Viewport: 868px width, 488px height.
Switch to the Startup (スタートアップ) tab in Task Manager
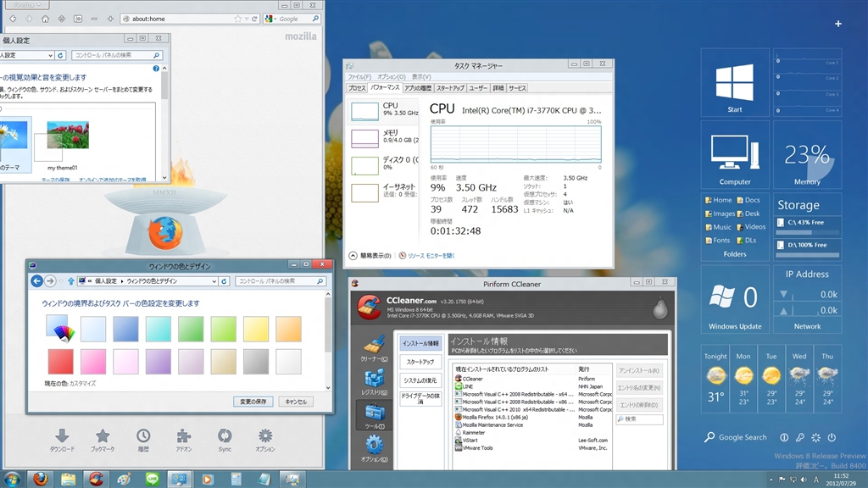tap(450, 88)
